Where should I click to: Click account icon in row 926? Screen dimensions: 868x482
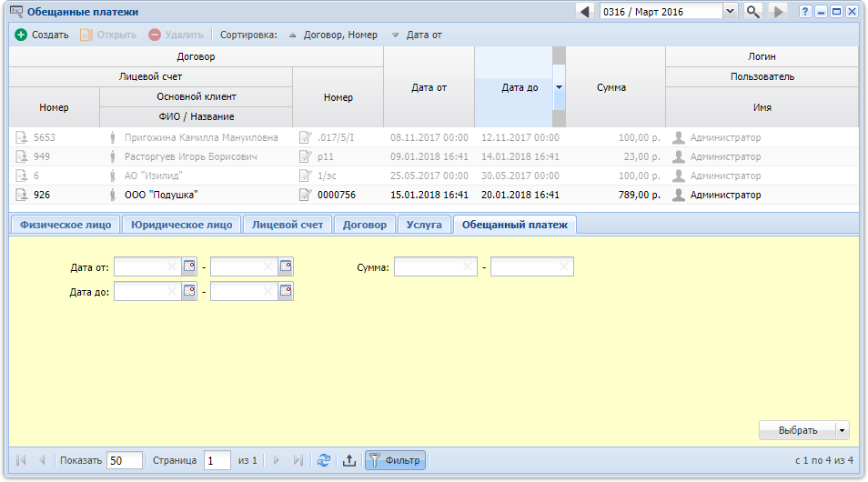[x=22, y=195]
